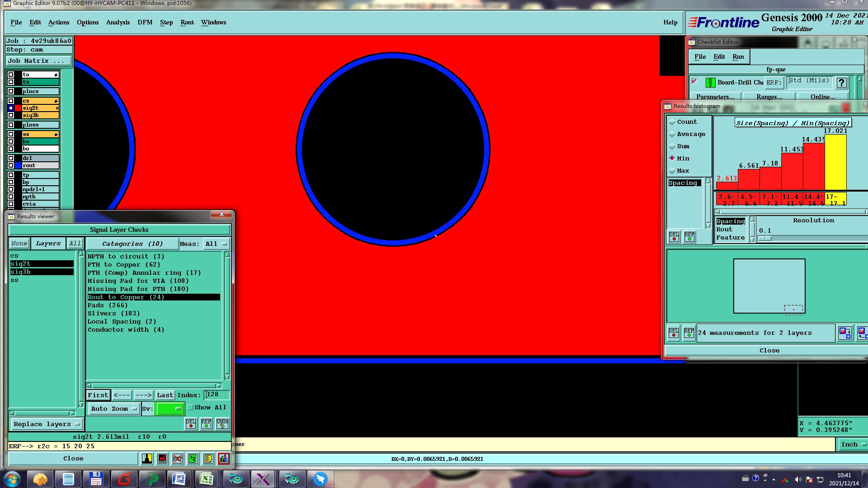Click the red 2.613 histogram bar
This screenshot has height=488, width=868.
[727, 186]
